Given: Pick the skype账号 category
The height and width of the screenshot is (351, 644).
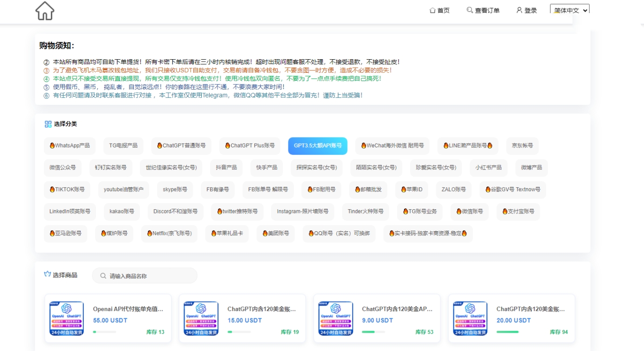Looking at the screenshot, I should point(175,190).
